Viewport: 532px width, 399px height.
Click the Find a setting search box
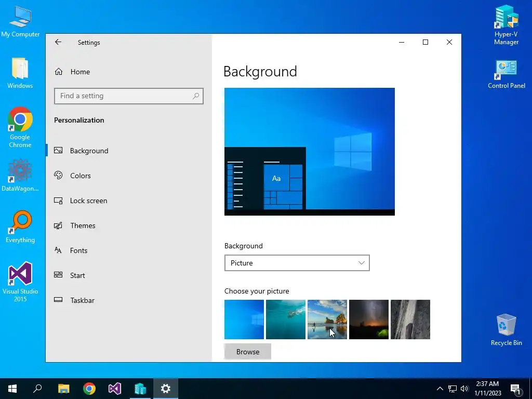[x=129, y=96]
